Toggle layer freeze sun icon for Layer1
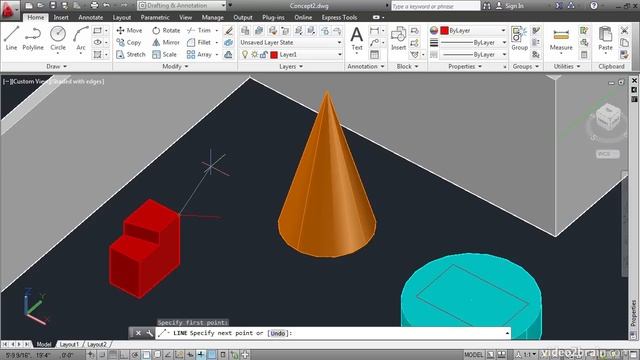 (x=254, y=54)
